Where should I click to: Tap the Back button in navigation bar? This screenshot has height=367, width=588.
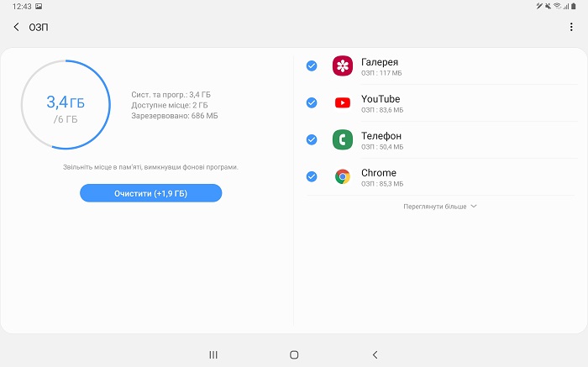(375, 354)
